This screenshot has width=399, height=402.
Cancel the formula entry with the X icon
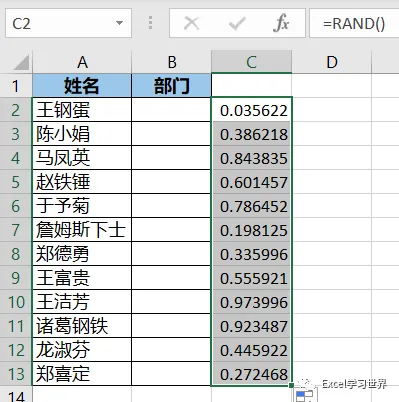tap(191, 24)
